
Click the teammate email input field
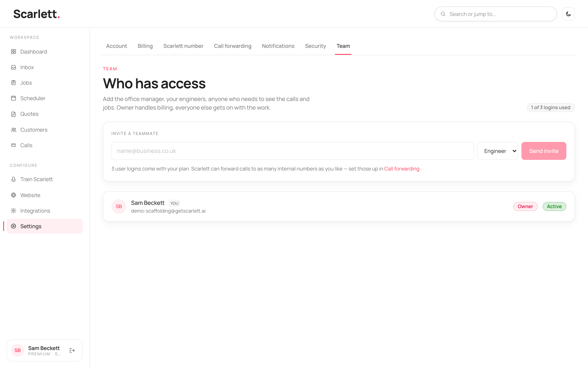click(293, 151)
